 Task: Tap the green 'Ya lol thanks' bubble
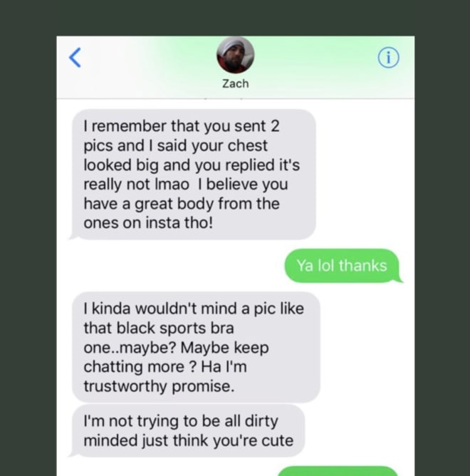[342, 266]
